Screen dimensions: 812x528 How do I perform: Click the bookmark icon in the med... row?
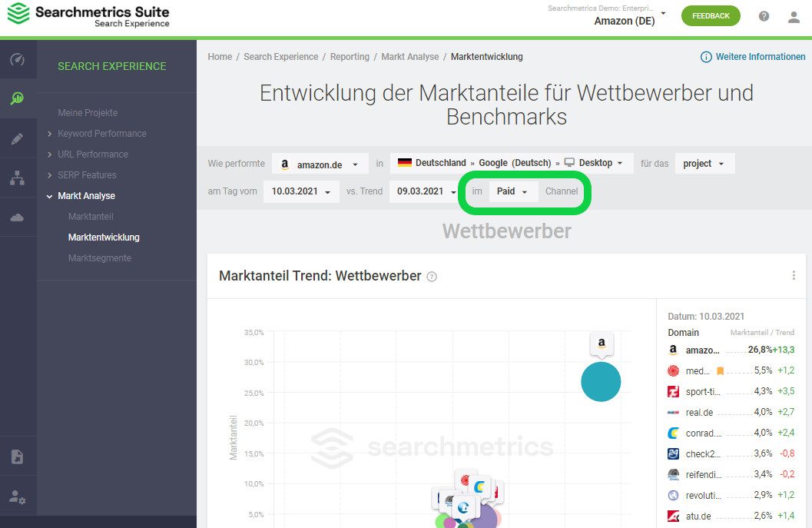pos(720,371)
